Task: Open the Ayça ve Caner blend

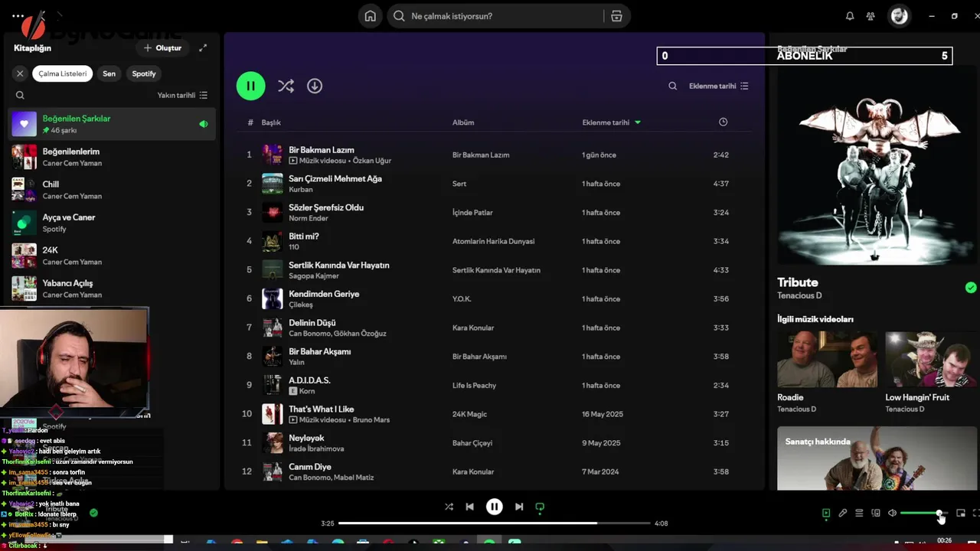Action: click(112, 223)
